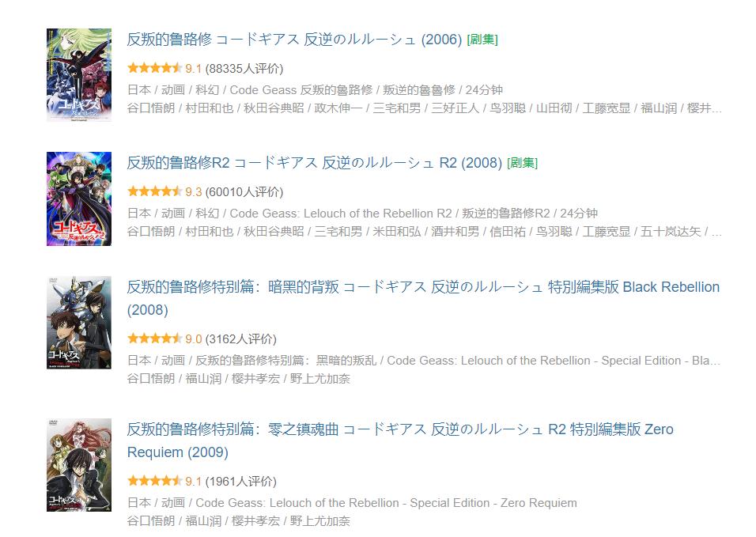Image resolution: width=756 pixels, height=537 pixels.
Task: Open the 零之镇魂曲 Zero Requiem title link
Action: 399,429
